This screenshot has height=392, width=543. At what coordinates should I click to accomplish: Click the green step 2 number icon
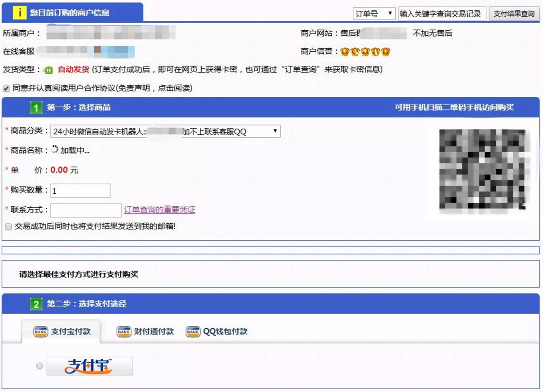pos(36,304)
